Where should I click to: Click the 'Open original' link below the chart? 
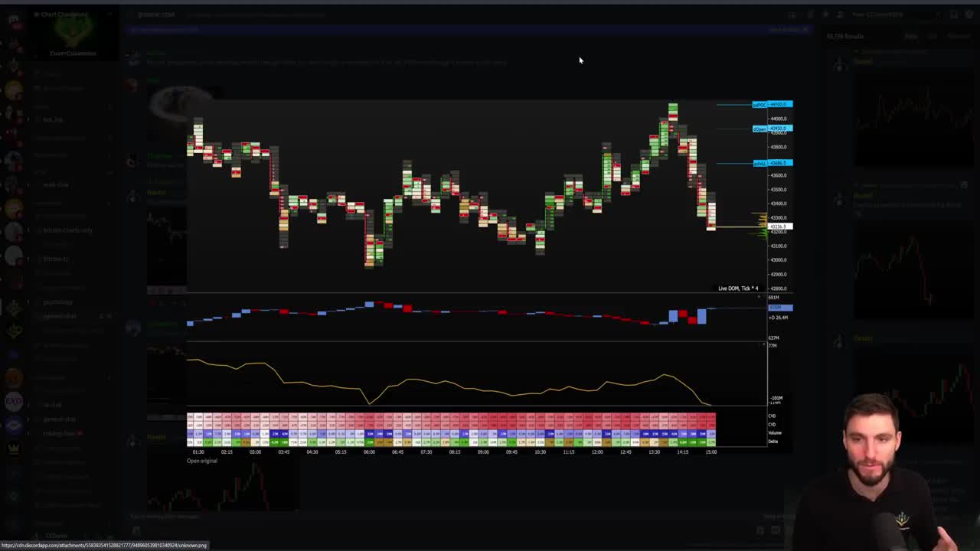tap(202, 461)
